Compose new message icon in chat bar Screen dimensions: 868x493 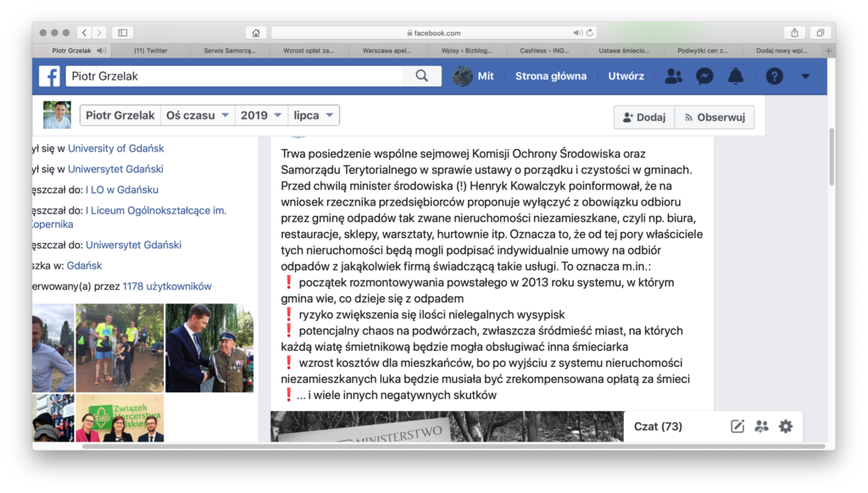pos(737,426)
